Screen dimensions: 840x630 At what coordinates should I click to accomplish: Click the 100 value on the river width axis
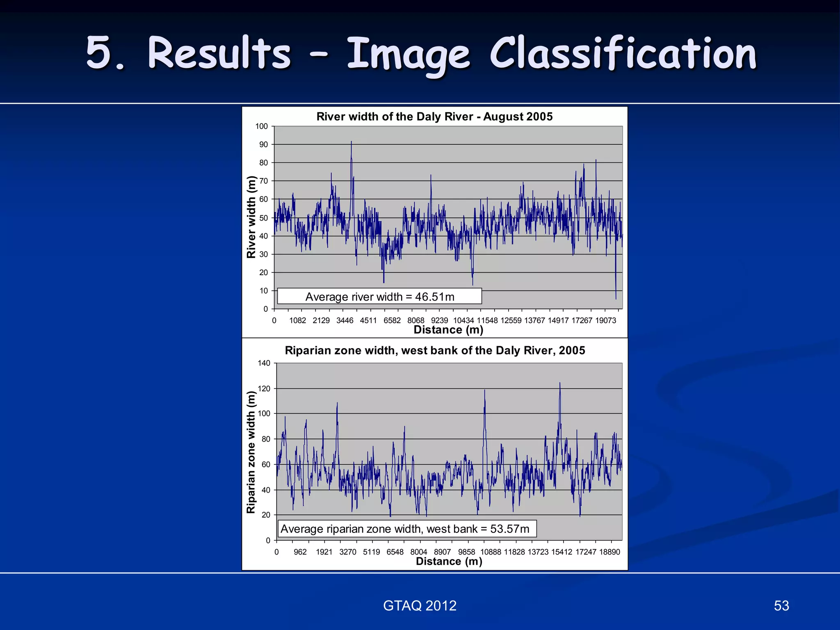click(x=261, y=126)
